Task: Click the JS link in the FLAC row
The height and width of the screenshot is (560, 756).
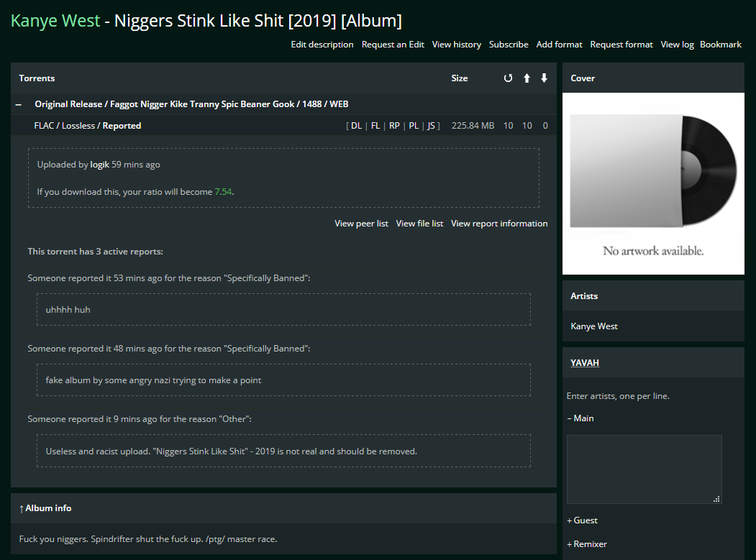Action: (431, 126)
